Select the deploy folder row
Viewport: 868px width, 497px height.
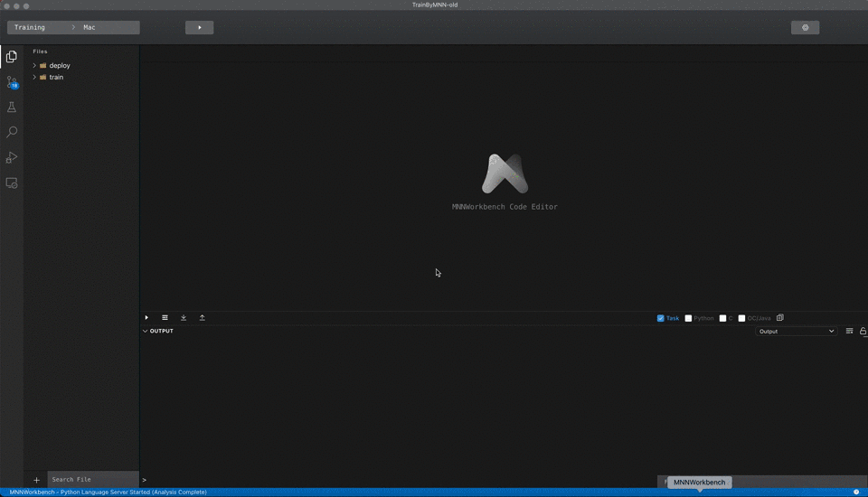point(81,65)
